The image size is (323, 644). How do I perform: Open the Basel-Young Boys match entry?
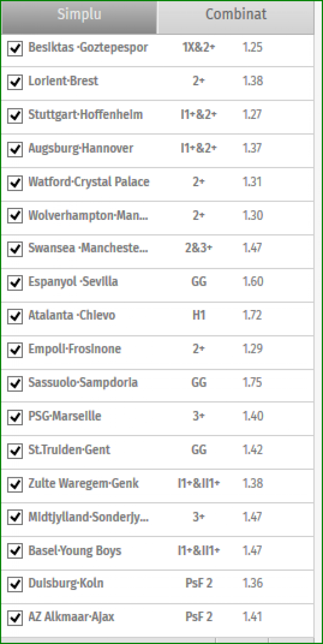click(x=75, y=550)
